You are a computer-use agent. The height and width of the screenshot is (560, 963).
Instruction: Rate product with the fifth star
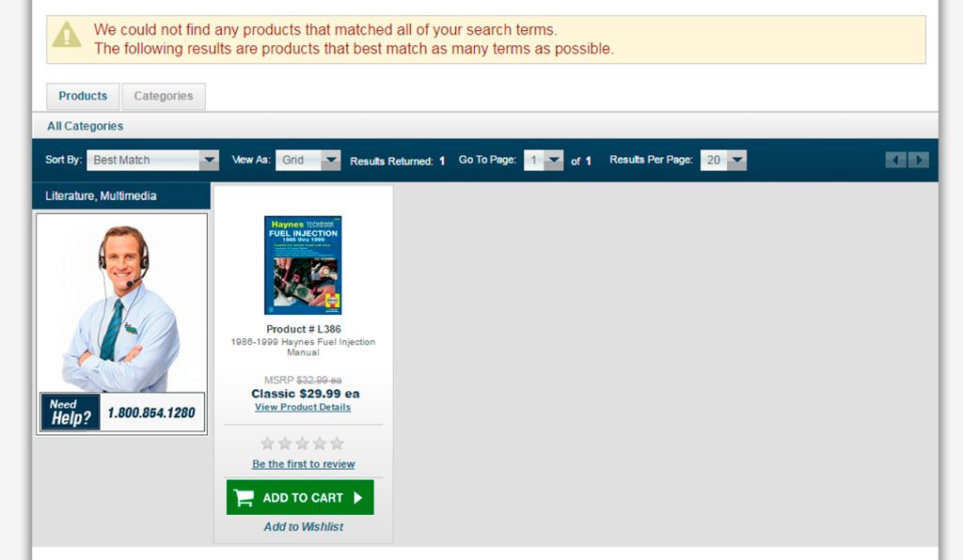coord(338,443)
